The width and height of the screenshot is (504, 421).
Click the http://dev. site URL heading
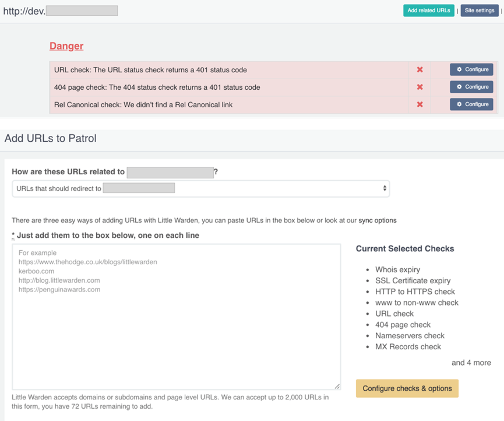(x=23, y=10)
